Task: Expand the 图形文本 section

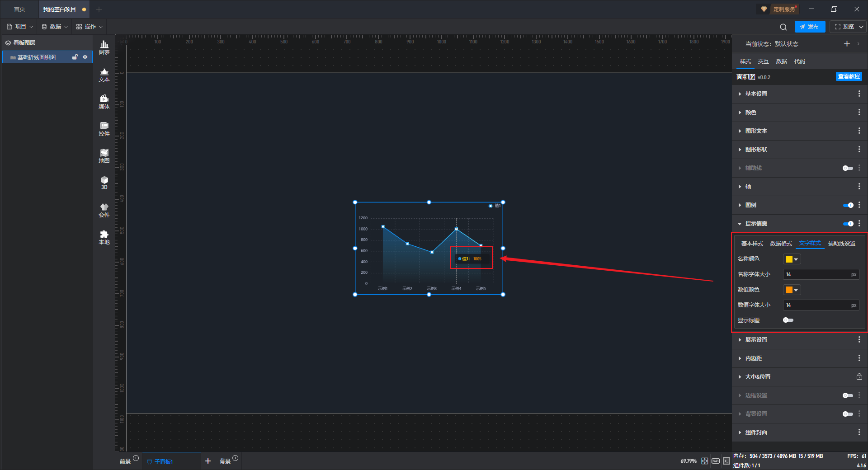Action: tap(740, 131)
